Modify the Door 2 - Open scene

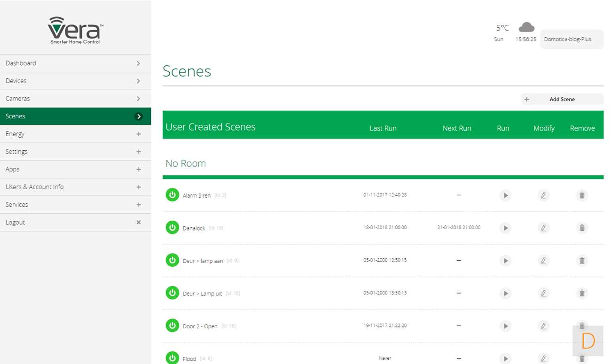[x=543, y=326]
